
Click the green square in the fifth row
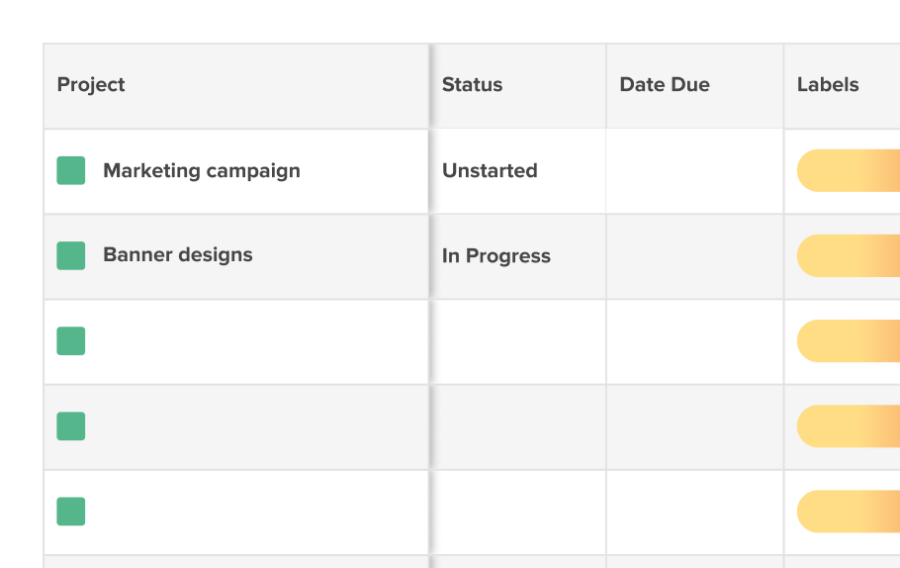pos(71,512)
